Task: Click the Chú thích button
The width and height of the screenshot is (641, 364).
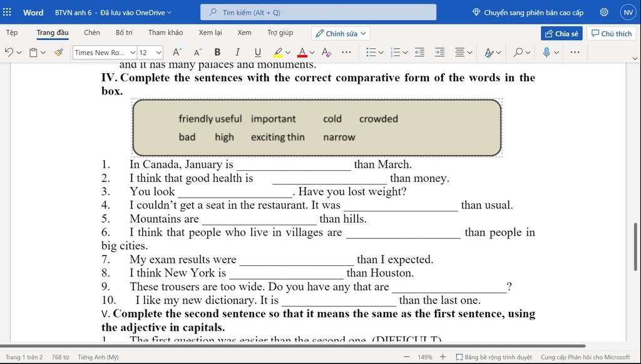Action: click(x=612, y=34)
